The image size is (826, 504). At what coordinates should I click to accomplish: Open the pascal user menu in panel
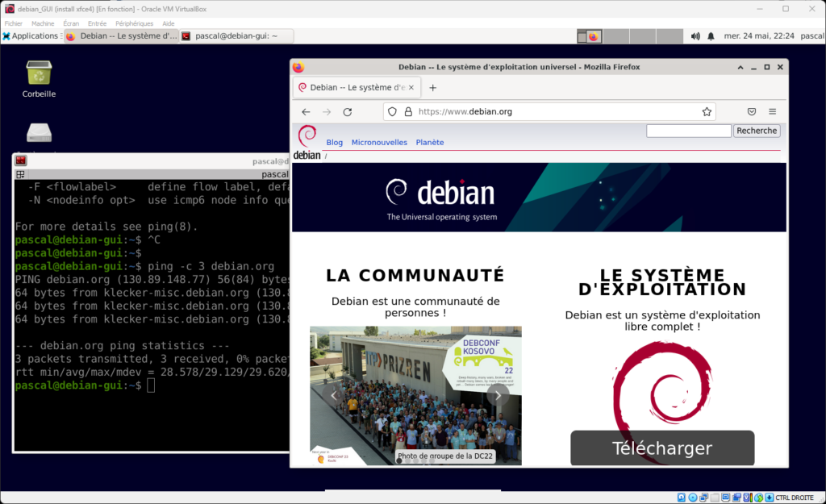click(x=811, y=35)
